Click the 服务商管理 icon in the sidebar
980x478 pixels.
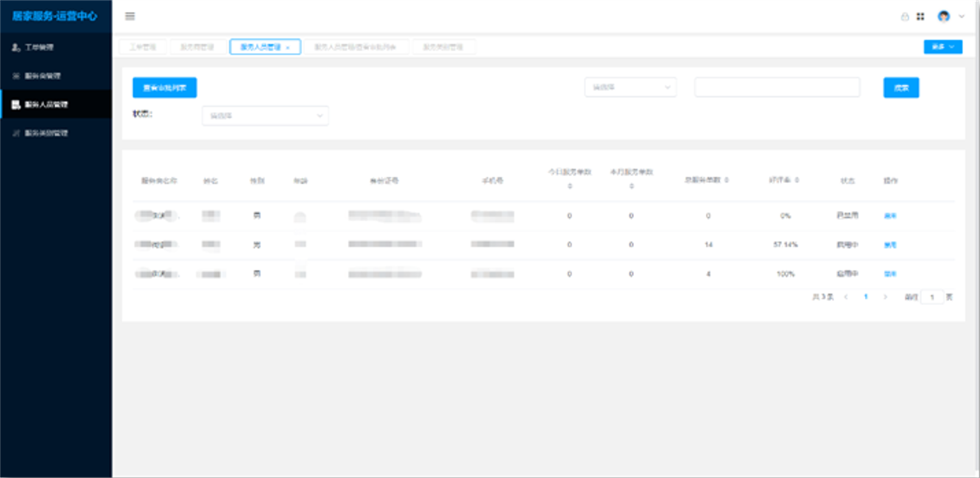click(16, 76)
